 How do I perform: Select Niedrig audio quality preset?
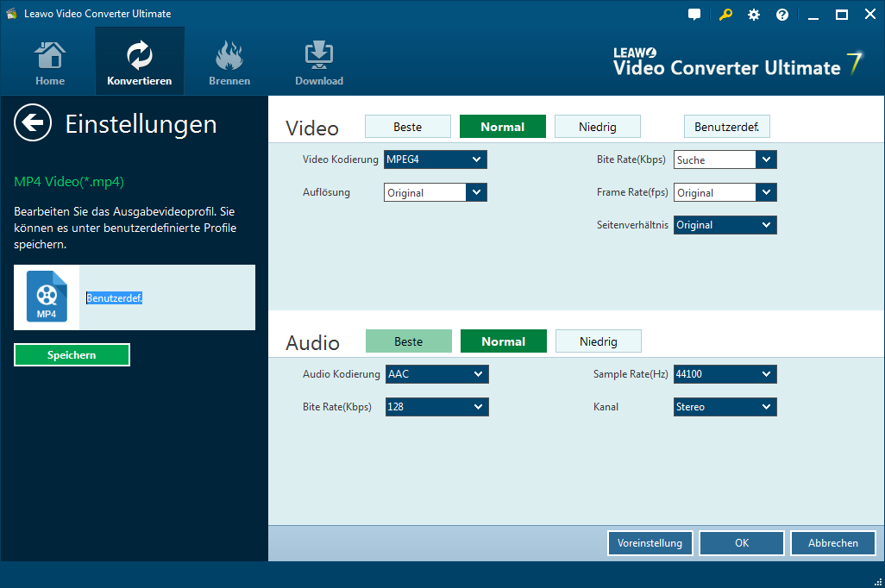coord(599,341)
